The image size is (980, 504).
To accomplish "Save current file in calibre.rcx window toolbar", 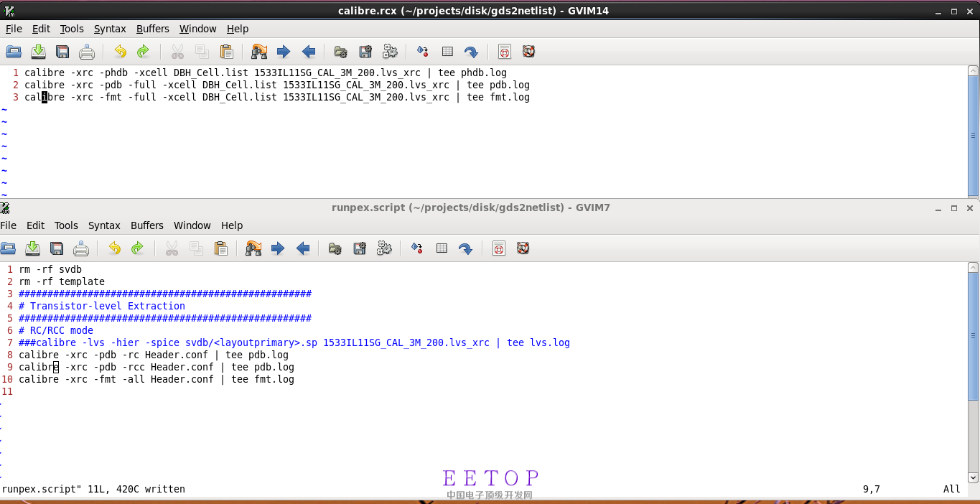I will [38, 52].
